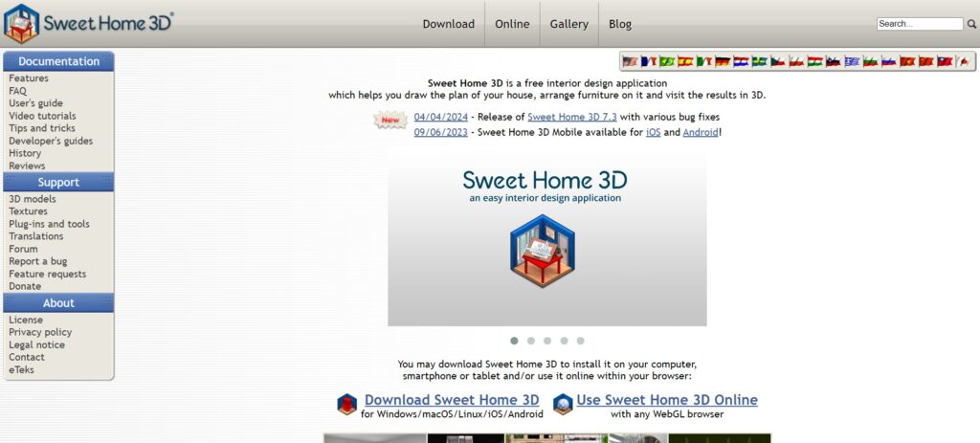Select the Polish flag language icon

tap(797, 61)
